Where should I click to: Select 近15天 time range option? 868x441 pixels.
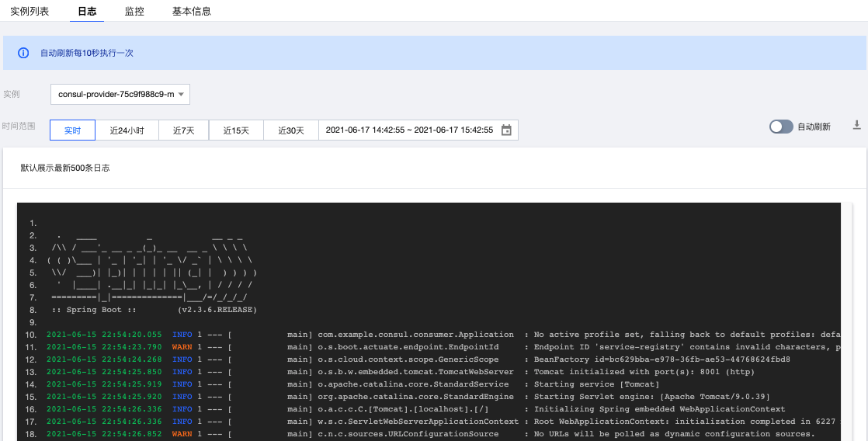tap(236, 130)
